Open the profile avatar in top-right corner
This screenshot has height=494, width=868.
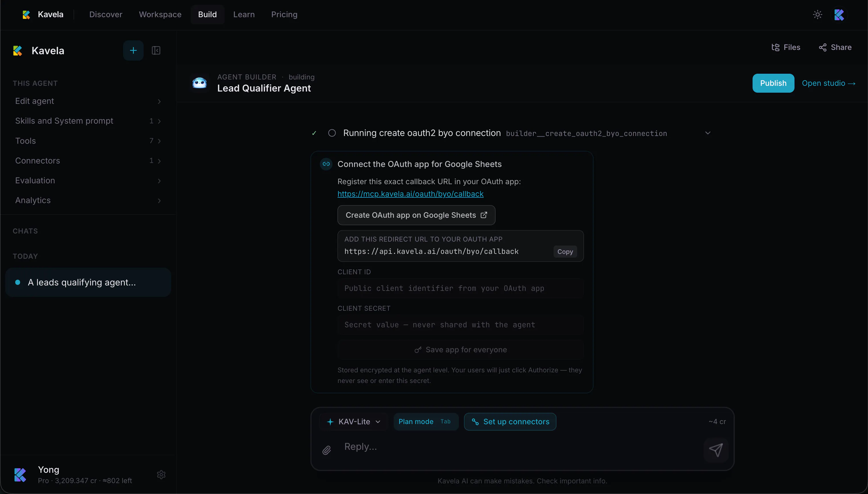click(x=839, y=15)
